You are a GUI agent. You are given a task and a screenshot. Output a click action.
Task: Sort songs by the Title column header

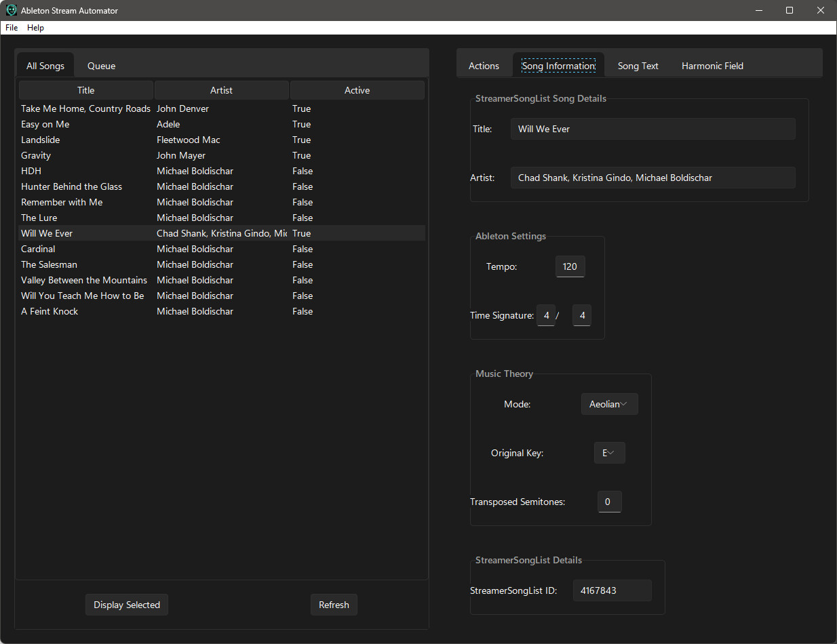[86, 90]
